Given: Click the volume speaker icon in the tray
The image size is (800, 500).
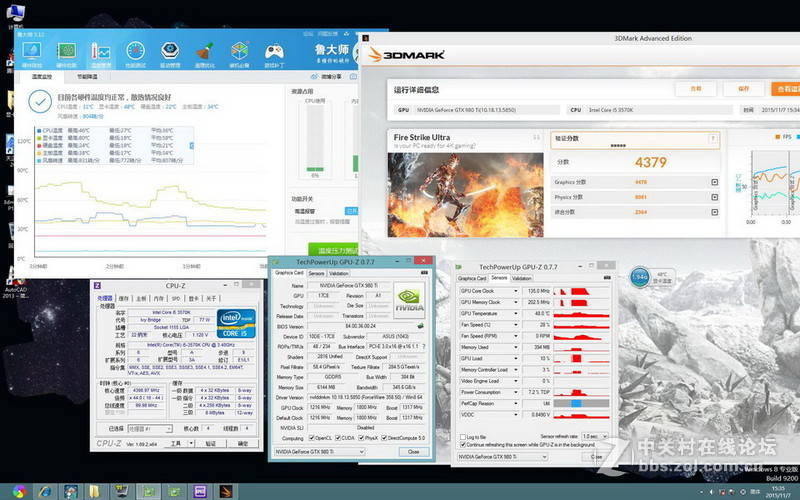Looking at the screenshot, I should tap(712, 492).
